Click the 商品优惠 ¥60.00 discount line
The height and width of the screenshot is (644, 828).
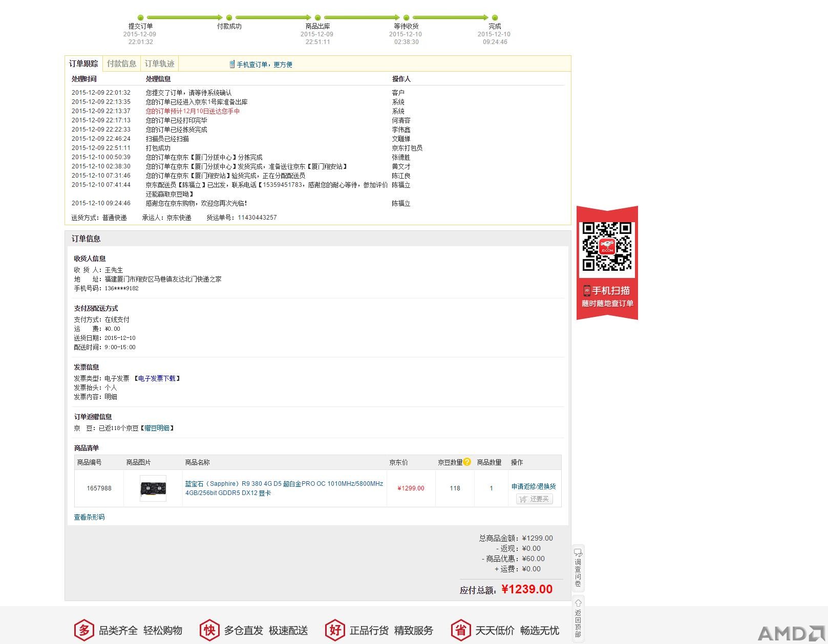(513, 559)
